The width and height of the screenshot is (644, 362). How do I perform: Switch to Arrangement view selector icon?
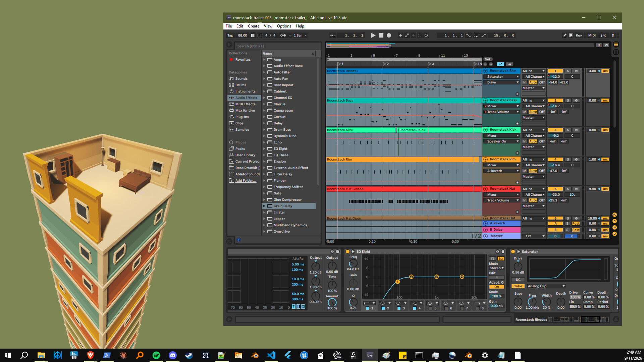(616, 45)
